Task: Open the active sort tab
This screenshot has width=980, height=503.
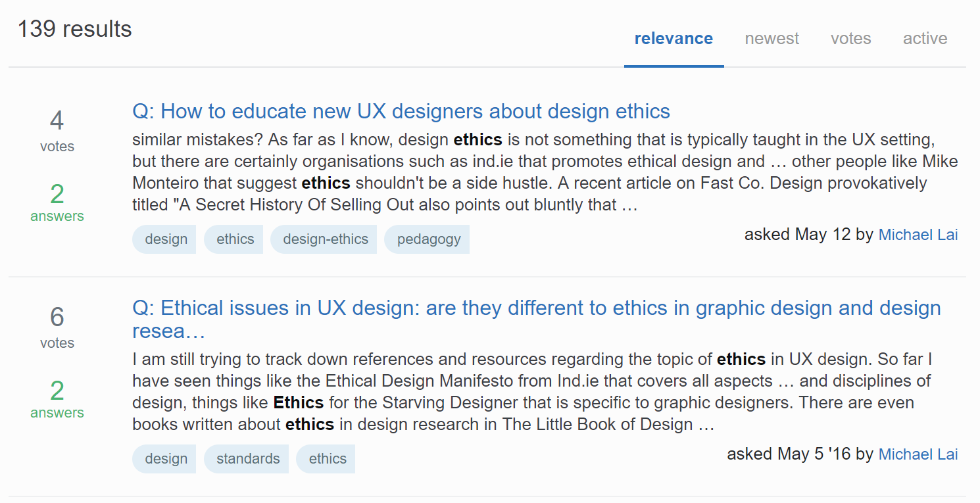Action: pyautogui.click(x=925, y=39)
